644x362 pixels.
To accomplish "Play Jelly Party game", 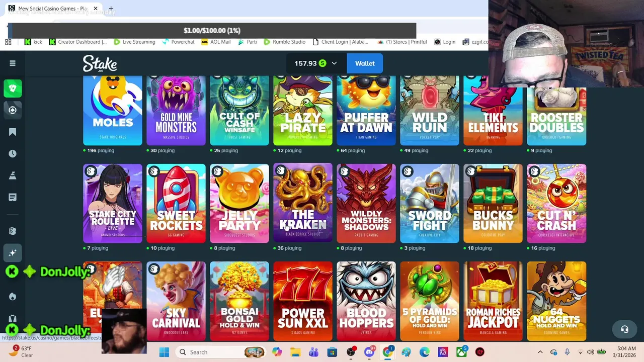I will click(x=239, y=203).
